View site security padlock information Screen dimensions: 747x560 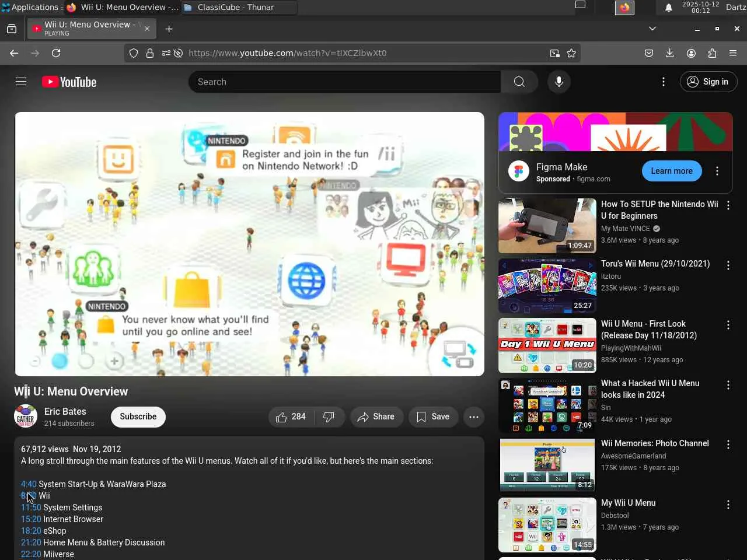click(150, 53)
